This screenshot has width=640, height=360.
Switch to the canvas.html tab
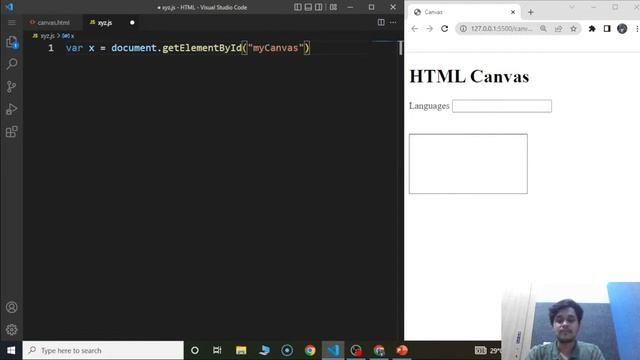(x=53, y=22)
